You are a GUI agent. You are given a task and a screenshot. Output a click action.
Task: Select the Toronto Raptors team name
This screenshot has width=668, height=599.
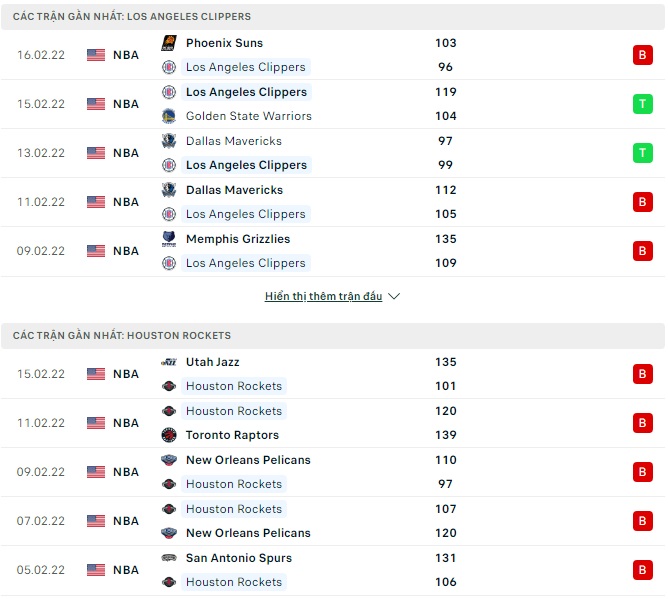click(x=232, y=435)
